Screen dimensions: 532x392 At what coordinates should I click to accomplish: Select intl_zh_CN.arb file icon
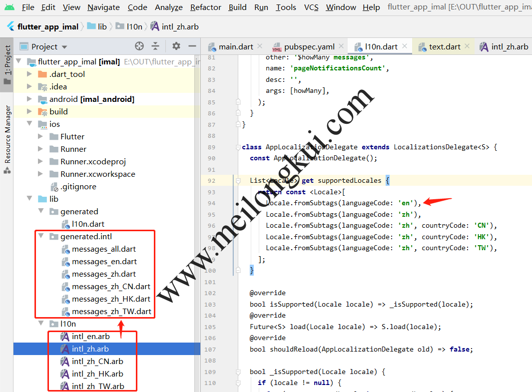point(65,362)
